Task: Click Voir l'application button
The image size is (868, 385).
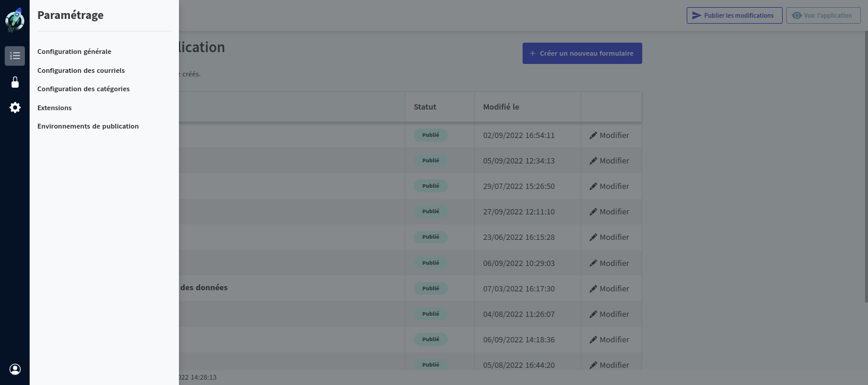Action: tap(823, 15)
